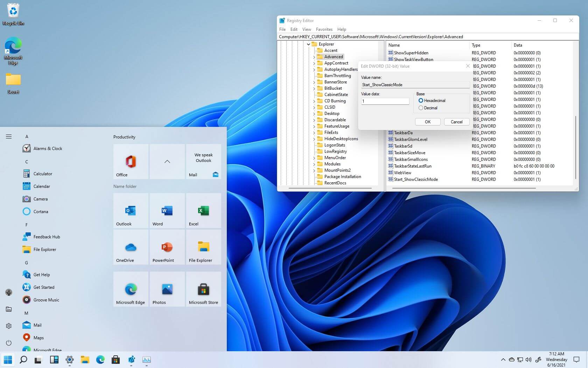The image size is (588, 368).
Task: Open the Mail live tile
Action: pos(203,162)
